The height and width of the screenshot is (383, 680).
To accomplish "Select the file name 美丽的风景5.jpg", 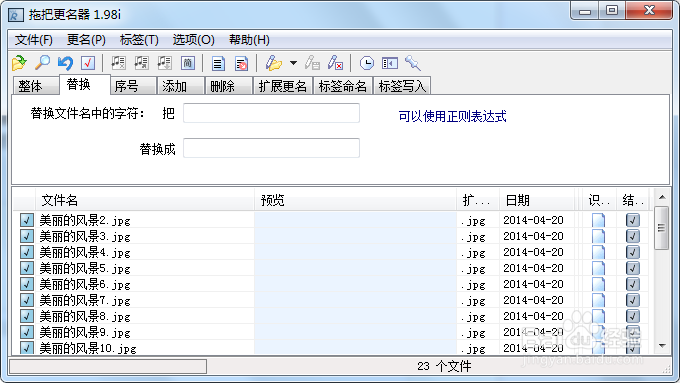I will click(85, 268).
